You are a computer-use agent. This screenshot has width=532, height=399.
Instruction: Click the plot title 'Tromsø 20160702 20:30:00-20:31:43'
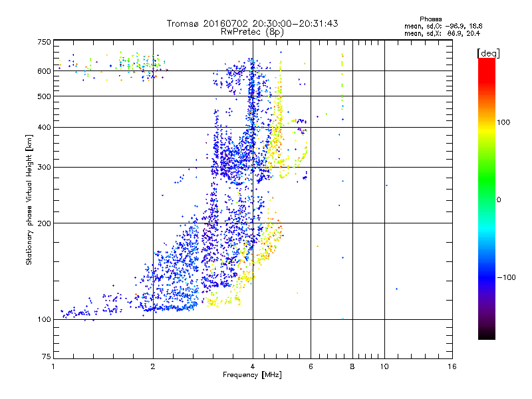[252, 23]
